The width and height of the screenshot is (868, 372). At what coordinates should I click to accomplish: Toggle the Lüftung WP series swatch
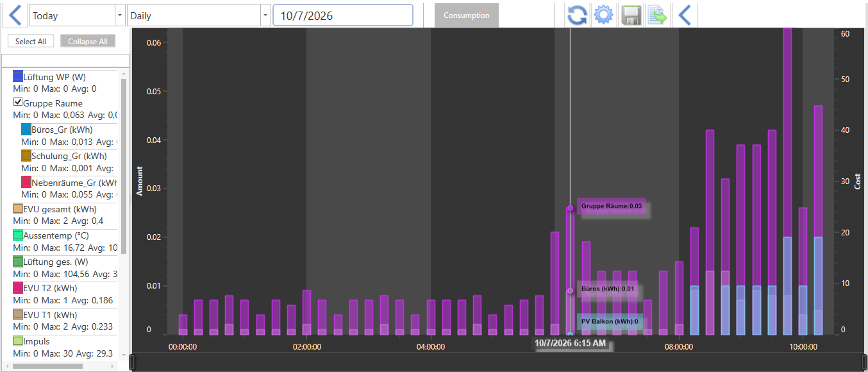tap(18, 76)
